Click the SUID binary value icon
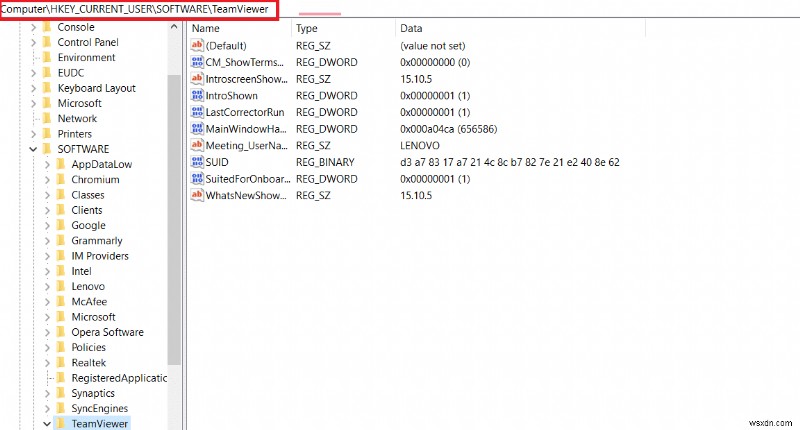Screen dimensions: 800x430 197,162
